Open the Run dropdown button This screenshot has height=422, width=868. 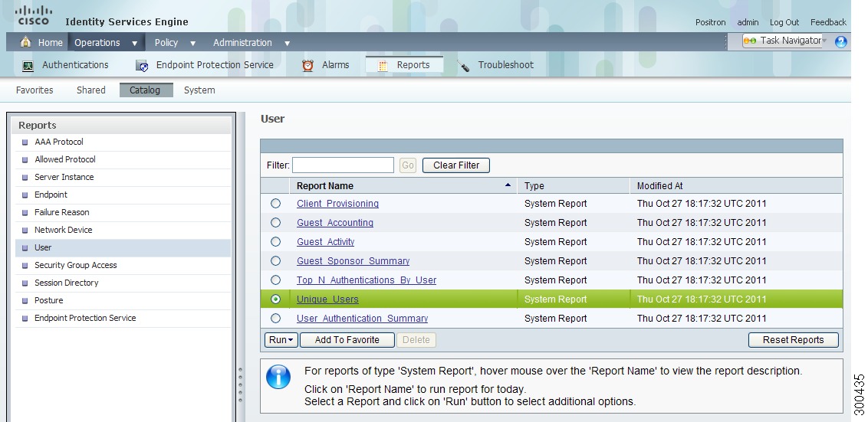pyautogui.click(x=281, y=339)
